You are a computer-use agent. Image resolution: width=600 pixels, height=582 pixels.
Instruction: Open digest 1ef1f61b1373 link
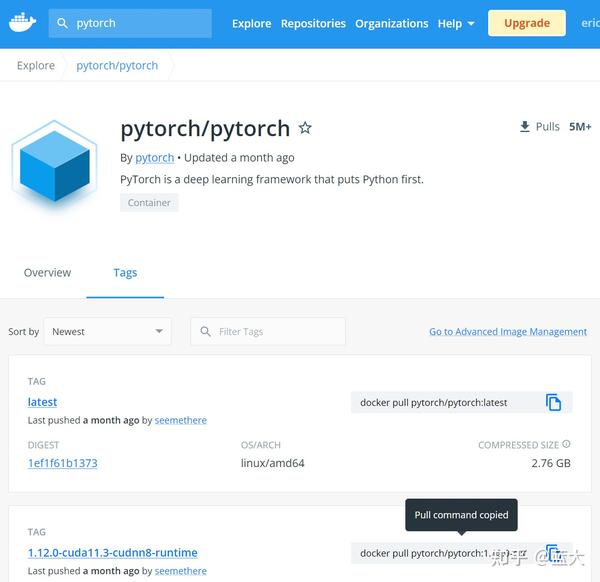pos(63,463)
